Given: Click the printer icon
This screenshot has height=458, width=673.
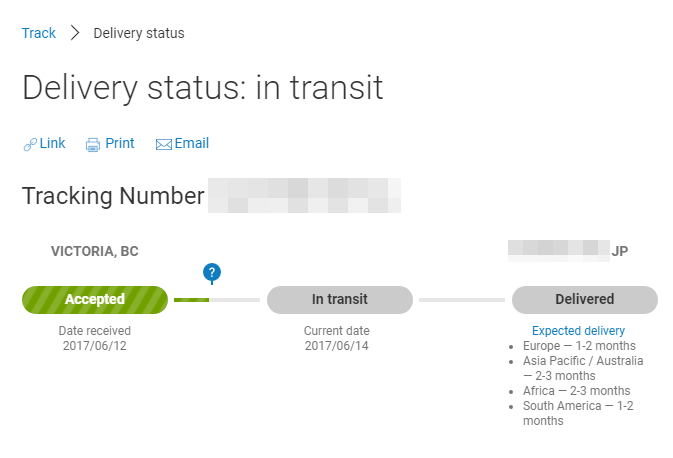Looking at the screenshot, I should coord(93,145).
